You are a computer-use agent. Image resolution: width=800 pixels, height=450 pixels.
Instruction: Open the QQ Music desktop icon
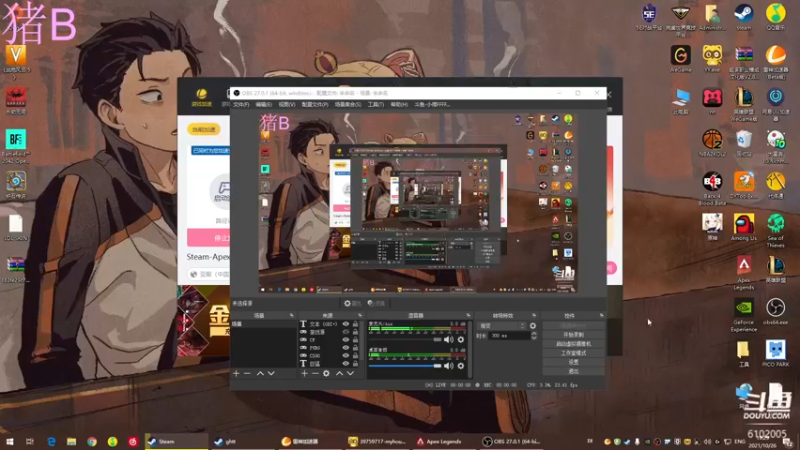[x=776, y=16]
